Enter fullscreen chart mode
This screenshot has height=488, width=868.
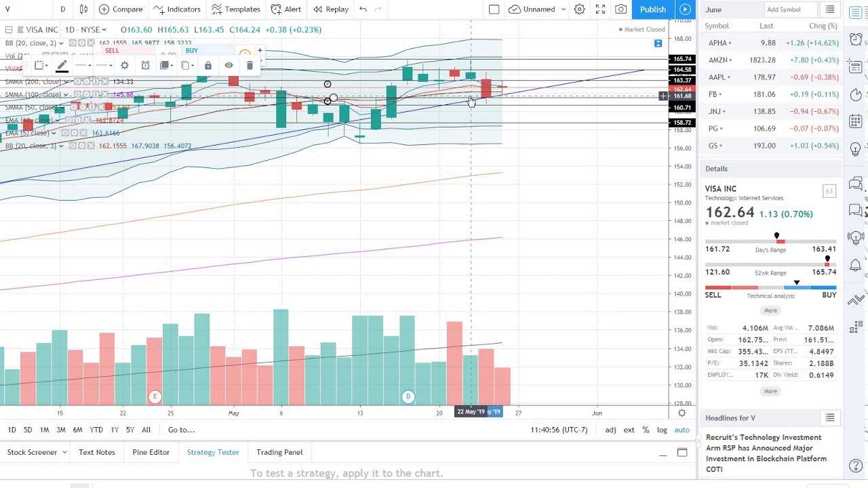coord(600,9)
